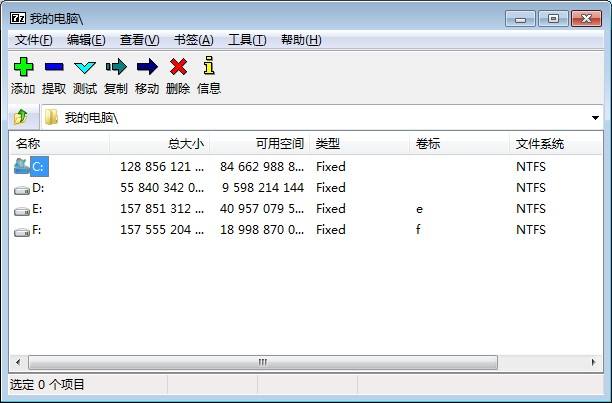Click the up-folder navigation icon
This screenshot has height=403, width=612.
pos(21,118)
